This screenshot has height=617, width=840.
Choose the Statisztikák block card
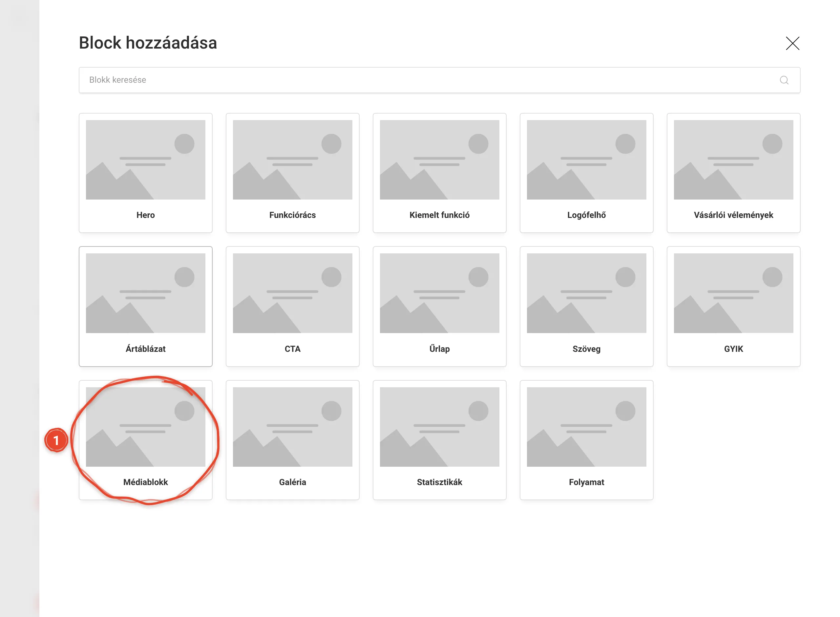pos(439,440)
